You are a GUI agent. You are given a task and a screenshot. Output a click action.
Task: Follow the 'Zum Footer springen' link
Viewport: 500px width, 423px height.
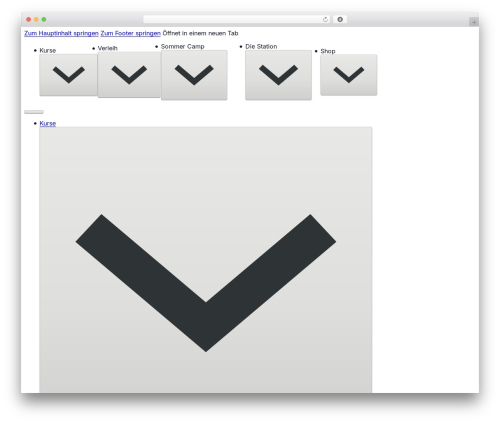131,33
